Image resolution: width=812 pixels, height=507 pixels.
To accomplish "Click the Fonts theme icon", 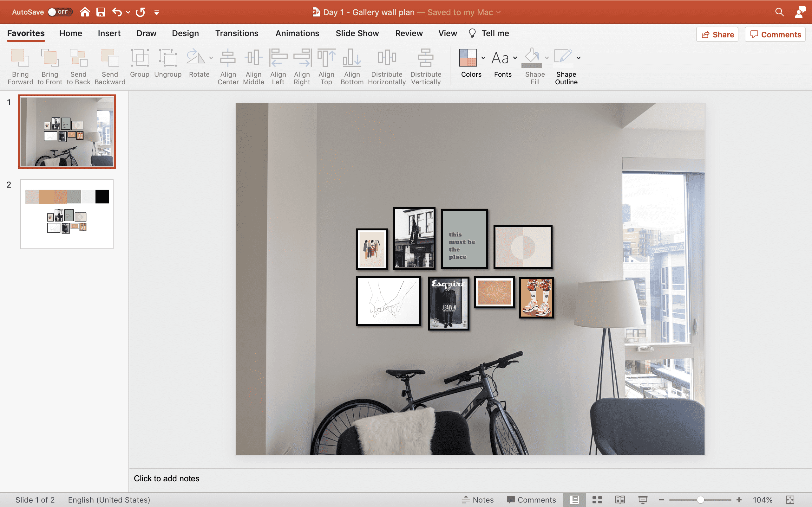I will 500,58.
